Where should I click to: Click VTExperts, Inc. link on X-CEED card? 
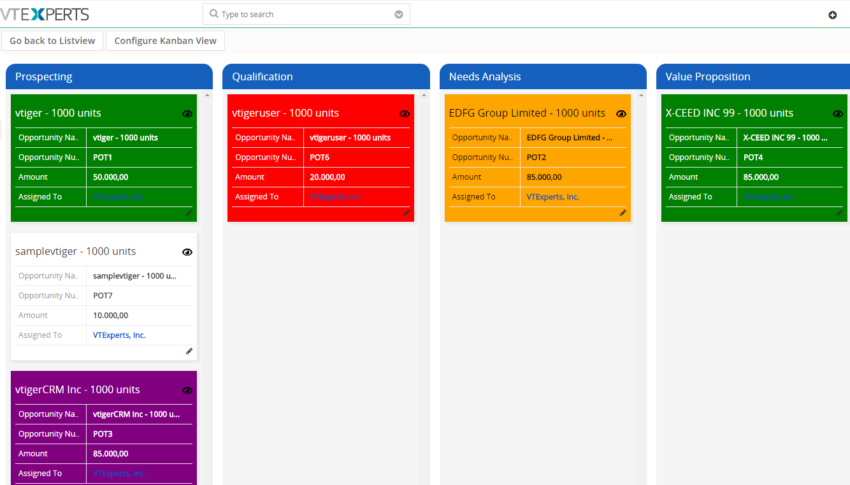pyautogui.click(x=769, y=197)
